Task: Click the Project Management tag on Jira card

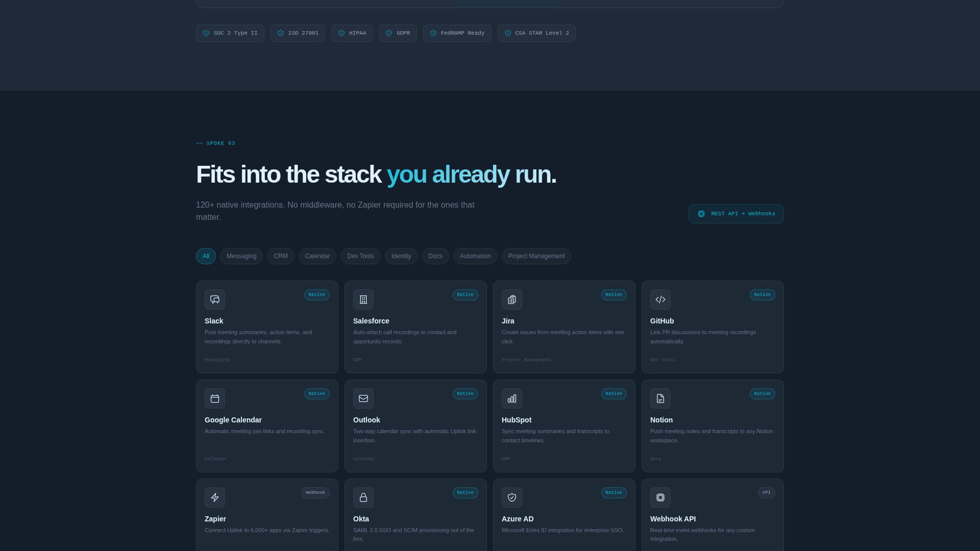Action: pos(526,360)
